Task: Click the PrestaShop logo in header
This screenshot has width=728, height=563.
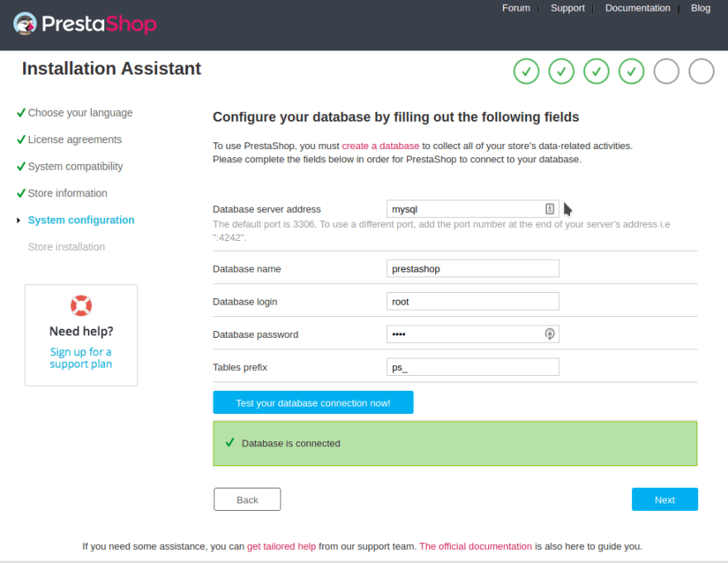Action: click(x=85, y=24)
